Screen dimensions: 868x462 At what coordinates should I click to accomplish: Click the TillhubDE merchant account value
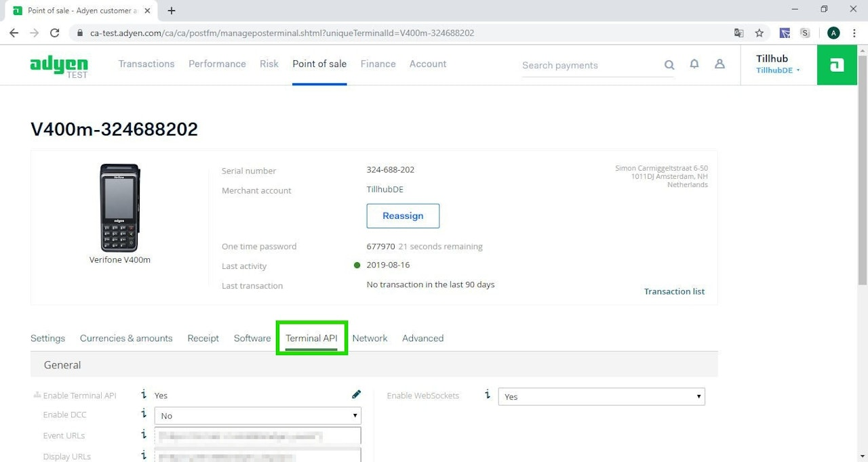384,189
